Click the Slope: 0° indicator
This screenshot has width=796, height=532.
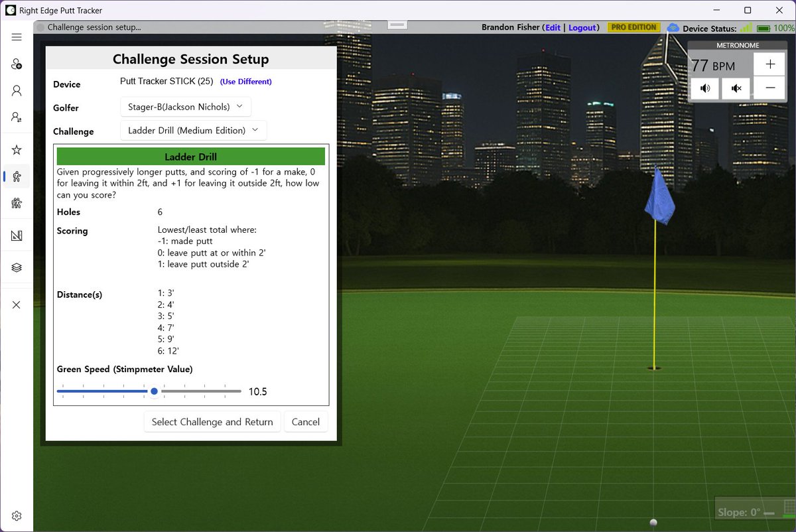[738, 512]
